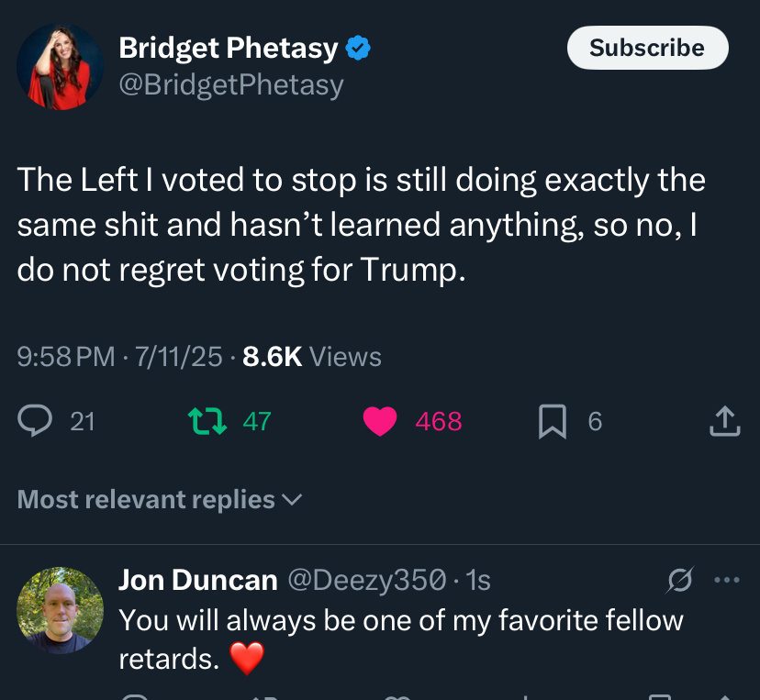This screenshot has height=700, width=760.
Task: Open the @Deezy350 handle
Action: click(367, 580)
